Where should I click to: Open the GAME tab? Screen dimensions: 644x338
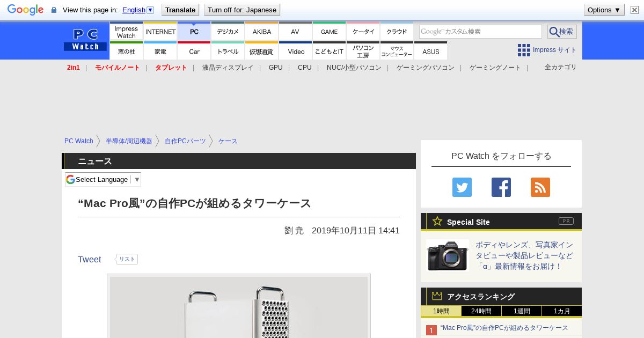point(329,32)
